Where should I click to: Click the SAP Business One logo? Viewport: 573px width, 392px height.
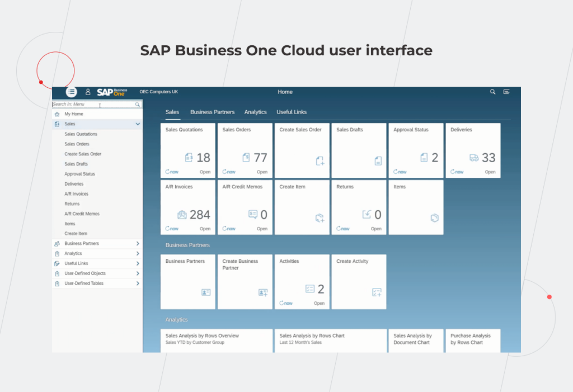112,92
